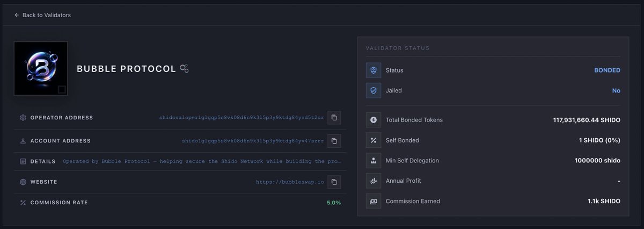This screenshot has width=644, height=229.
Task: Click the 'Total Bonded Tokens' label
Action: (x=414, y=120)
